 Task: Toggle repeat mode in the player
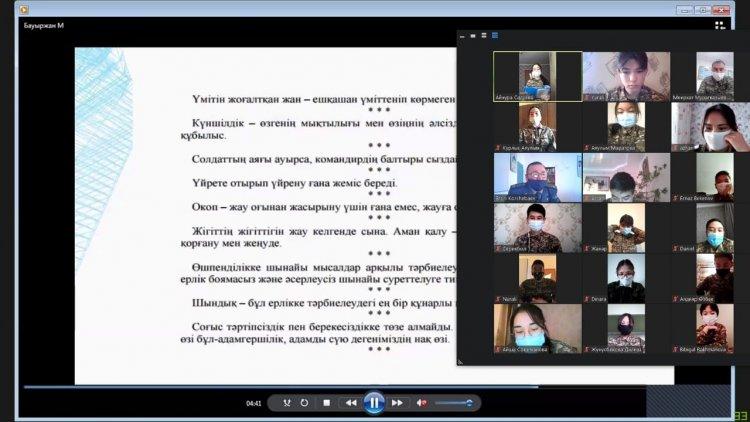pos(305,403)
